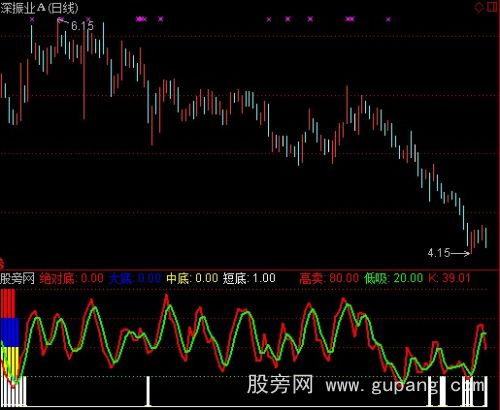Click the red square icon beside the diamond
Screen dimensions: 500x410
492,7
